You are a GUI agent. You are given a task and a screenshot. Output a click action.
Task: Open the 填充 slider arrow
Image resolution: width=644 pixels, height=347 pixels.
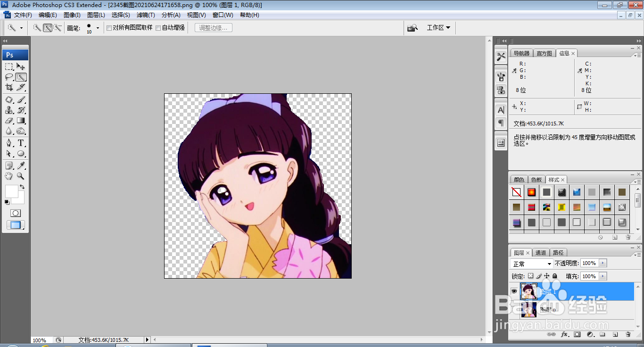[603, 276]
